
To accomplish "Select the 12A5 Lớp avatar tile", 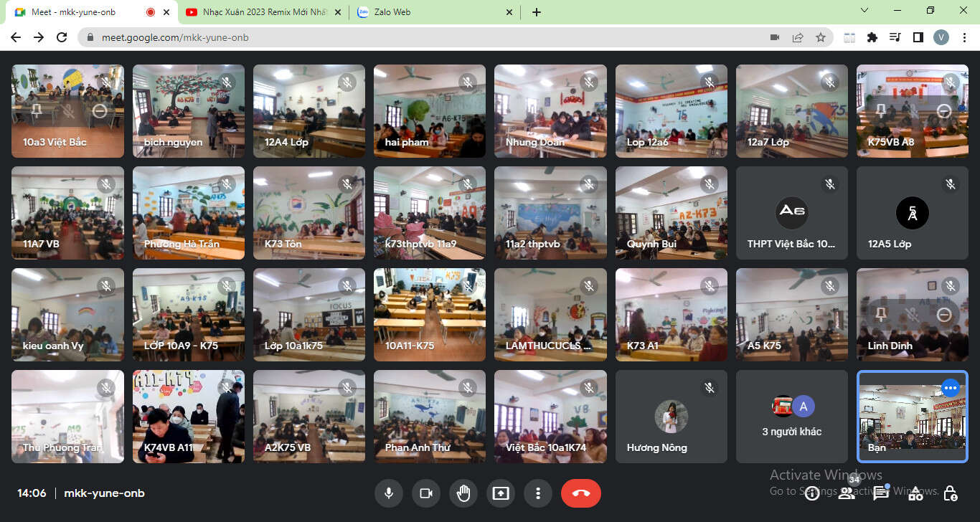I will tap(913, 213).
